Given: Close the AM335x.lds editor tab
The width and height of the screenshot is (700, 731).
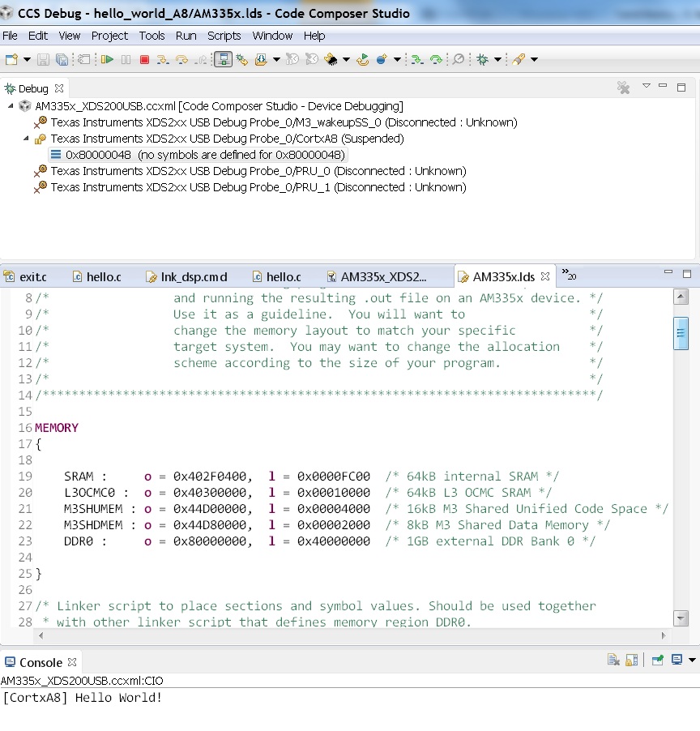Looking at the screenshot, I should [x=545, y=276].
